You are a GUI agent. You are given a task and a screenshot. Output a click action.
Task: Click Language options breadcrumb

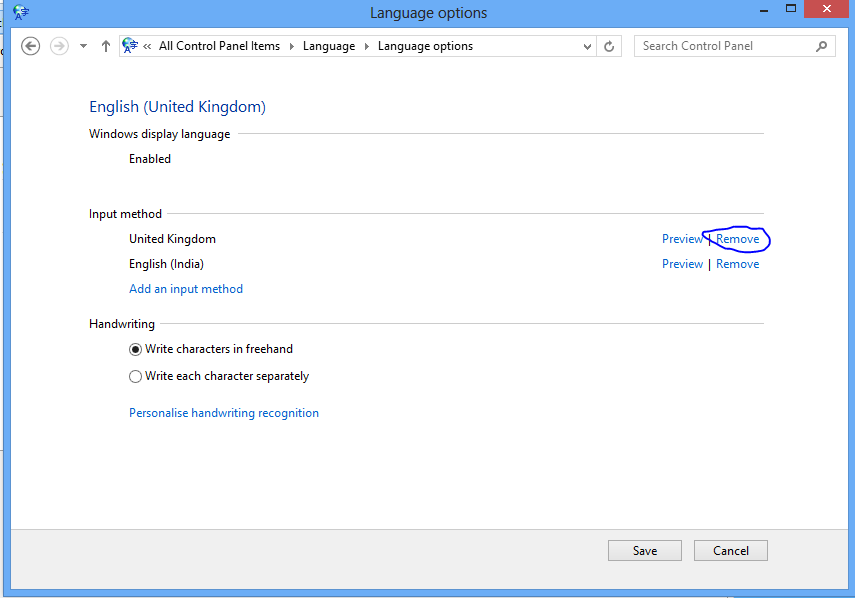[x=425, y=46]
